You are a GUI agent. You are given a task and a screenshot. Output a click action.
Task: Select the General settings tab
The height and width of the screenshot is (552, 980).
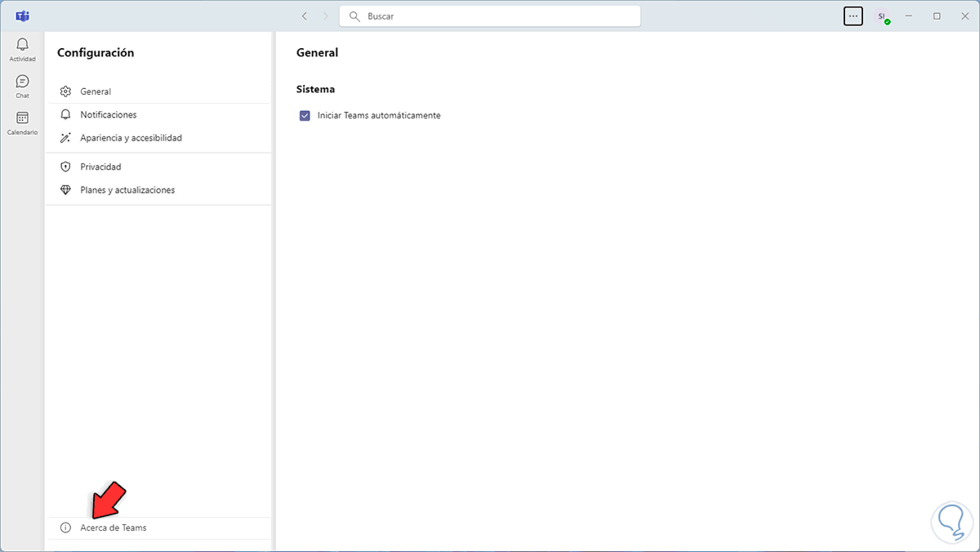tap(158, 91)
